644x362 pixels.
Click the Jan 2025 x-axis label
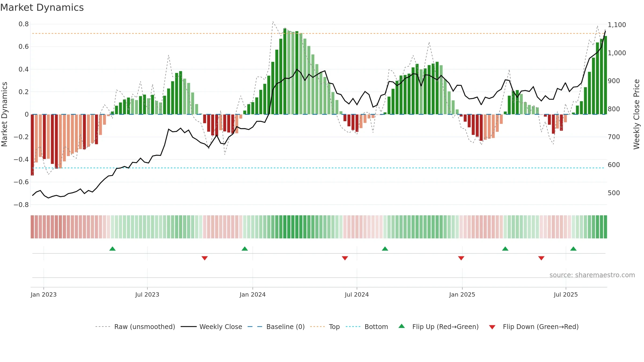coord(462,294)
